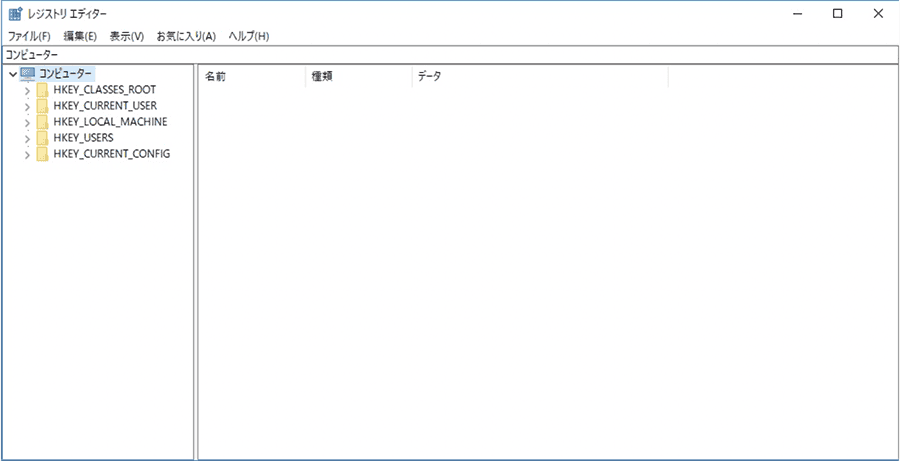This screenshot has width=900, height=461.
Task: Select the コンピューター root label in tree
Action: (65, 73)
